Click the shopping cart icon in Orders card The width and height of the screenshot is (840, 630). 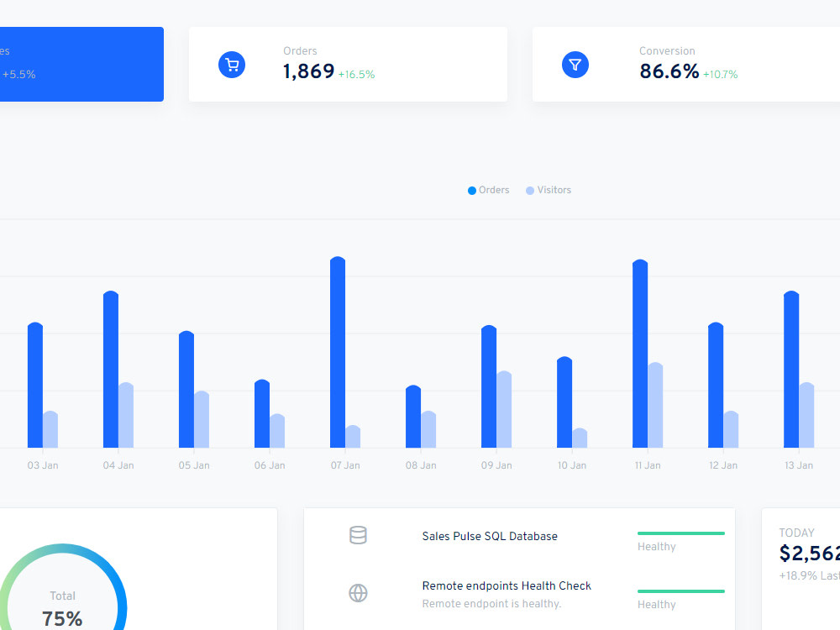(x=232, y=65)
